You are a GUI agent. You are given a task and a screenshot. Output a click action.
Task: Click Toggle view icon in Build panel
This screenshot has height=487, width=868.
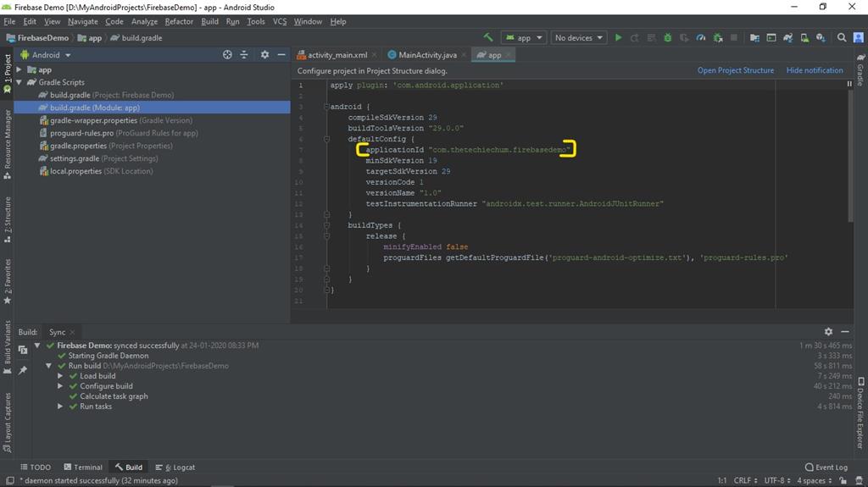(x=23, y=350)
